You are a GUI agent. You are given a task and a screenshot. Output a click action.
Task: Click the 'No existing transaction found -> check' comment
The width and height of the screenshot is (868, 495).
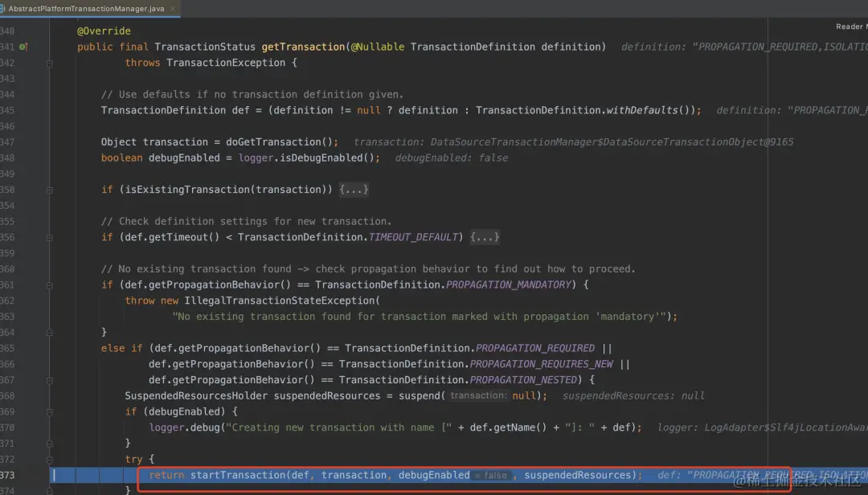(368, 269)
